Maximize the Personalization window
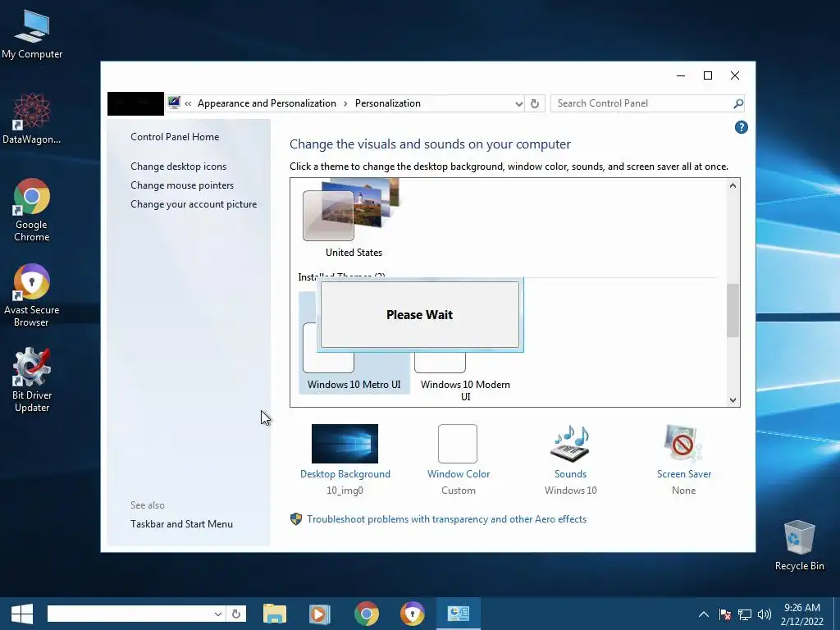Image resolution: width=840 pixels, height=630 pixels. pos(708,75)
